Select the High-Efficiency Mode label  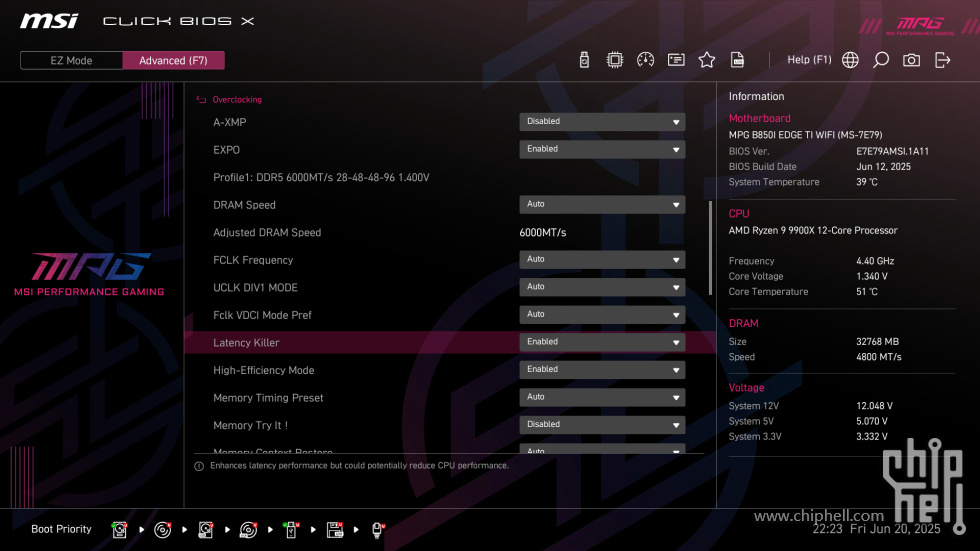pos(264,370)
